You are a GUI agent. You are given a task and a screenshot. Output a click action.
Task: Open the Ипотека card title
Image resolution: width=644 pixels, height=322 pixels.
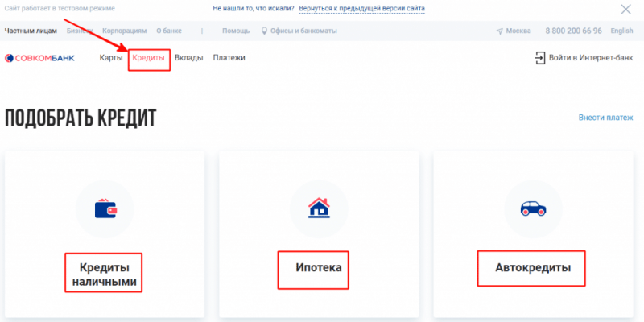pos(319,268)
